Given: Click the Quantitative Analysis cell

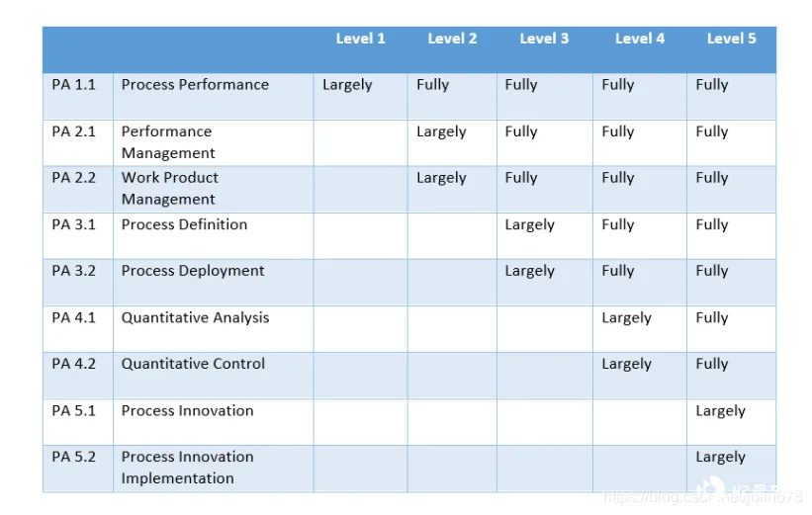Looking at the screenshot, I should pyautogui.click(x=195, y=317).
